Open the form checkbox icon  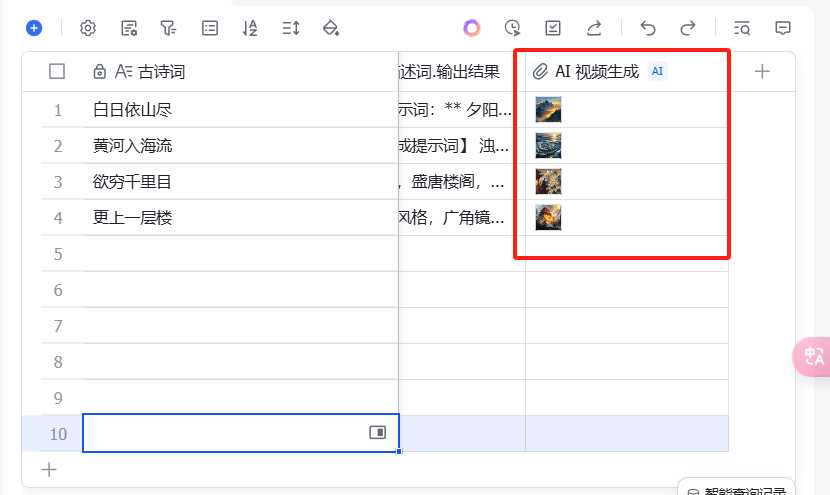click(x=553, y=28)
